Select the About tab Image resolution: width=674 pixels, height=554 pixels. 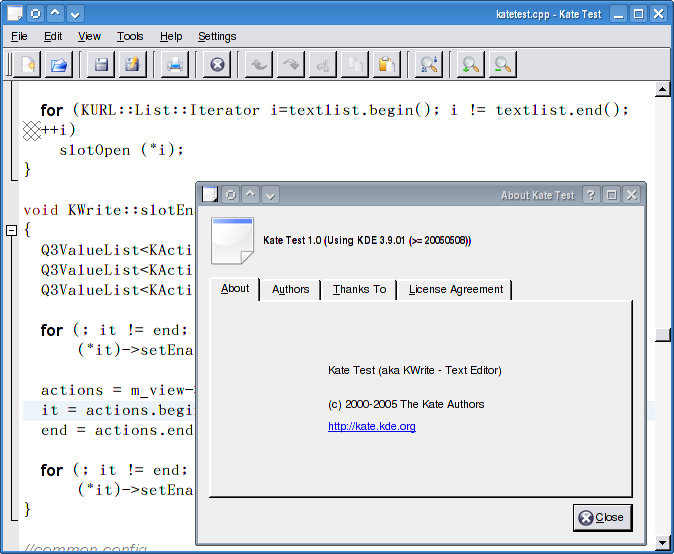[x=235, y=289]
